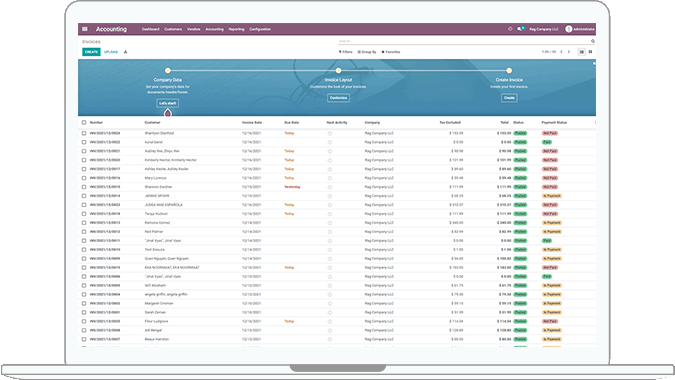Check the box for Shannon Gardner invoice
675x380 pixels.
(x=84, y=187)
